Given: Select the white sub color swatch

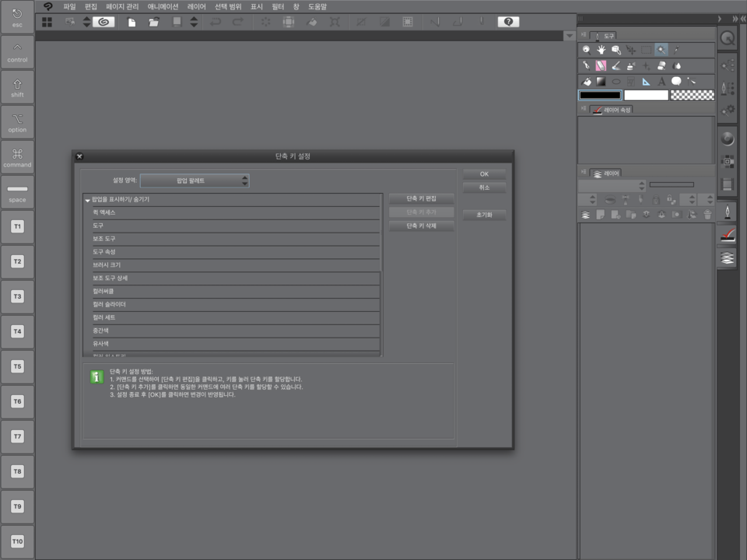Looking at the screenshot, I should 646,95.
